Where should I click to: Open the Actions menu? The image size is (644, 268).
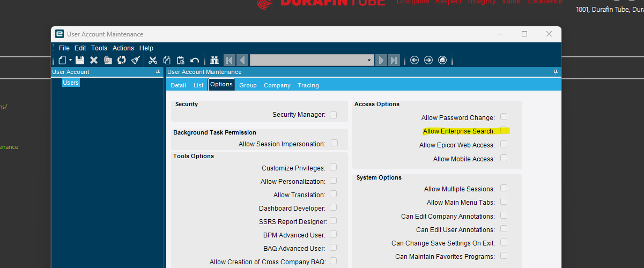[123, 48]
